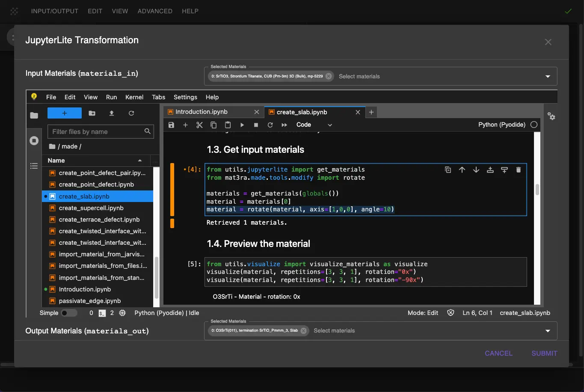Expand the Input Materials dropdown arrow
This screenshot has width=584, height=392.
point(548,77)
